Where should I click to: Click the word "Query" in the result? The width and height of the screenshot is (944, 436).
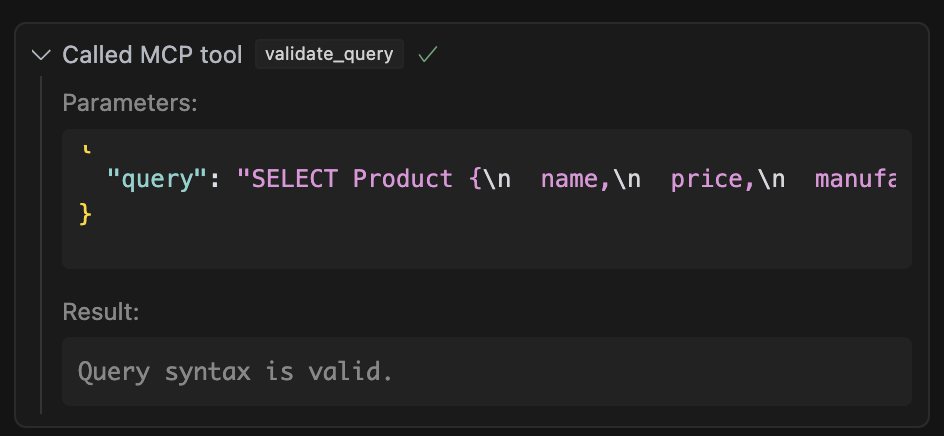point(113,372)
